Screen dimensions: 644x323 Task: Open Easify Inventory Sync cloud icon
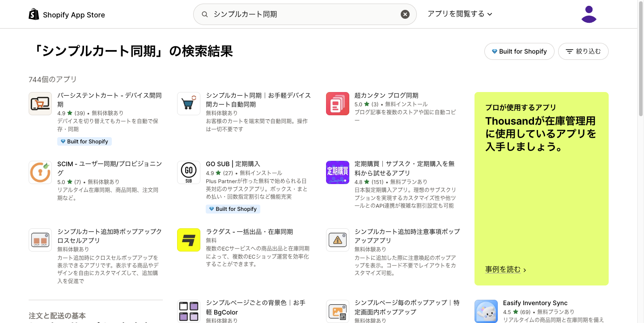pos(486,311)
